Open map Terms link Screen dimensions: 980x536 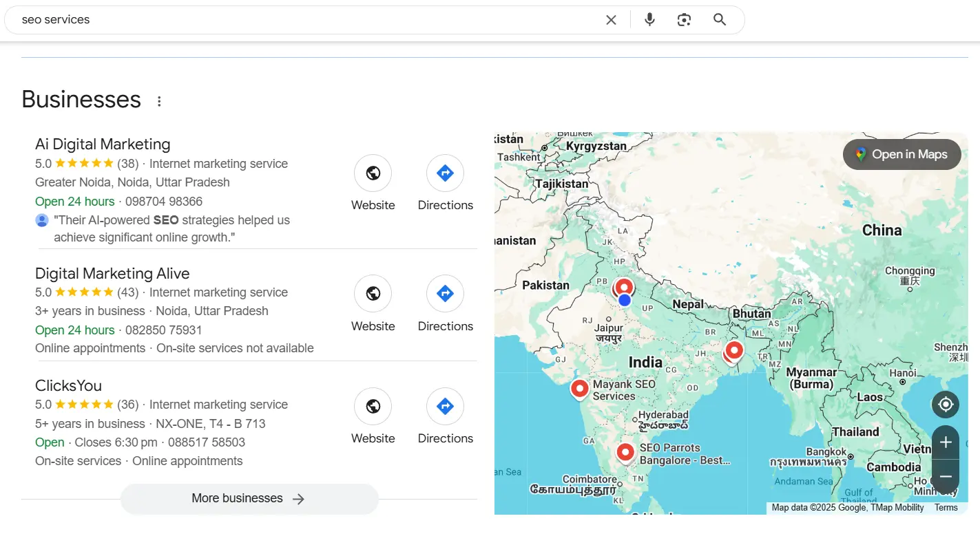[946, 508]
